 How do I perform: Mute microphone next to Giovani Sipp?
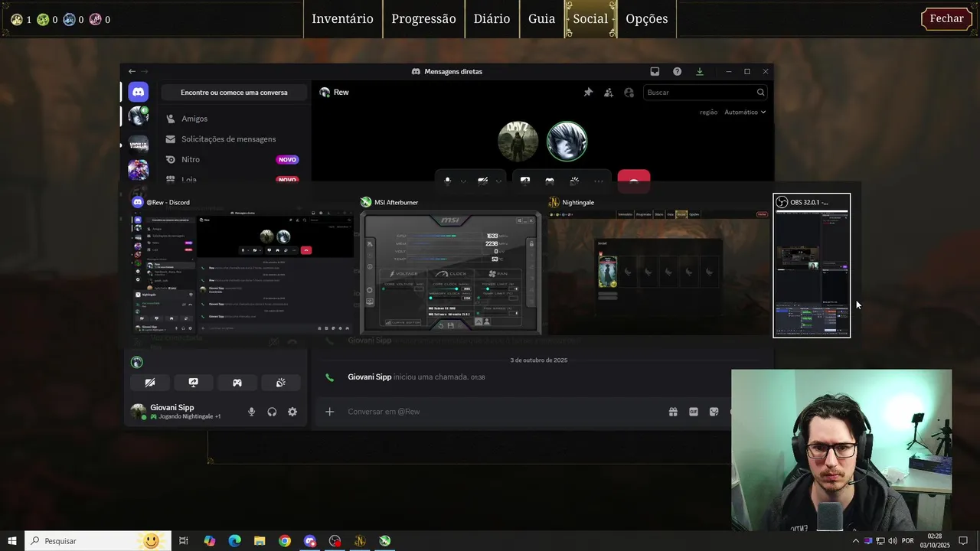pyautogui.click(x=251, y=412)
